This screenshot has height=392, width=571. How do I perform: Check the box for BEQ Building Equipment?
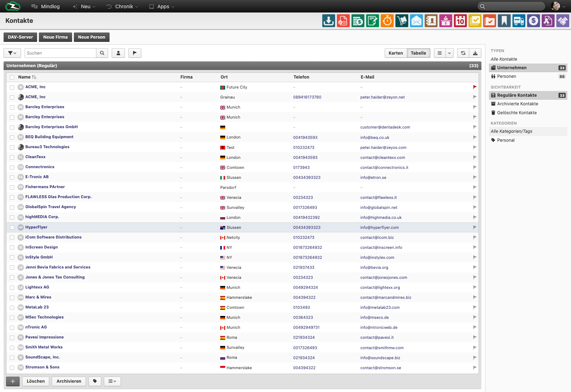tap(12, 137)
